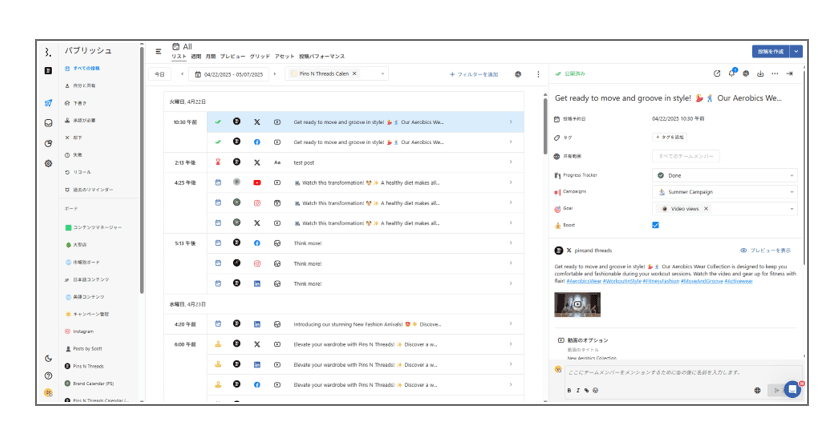This screenshot has height=432, width=831.
Task: Toggle dark mode moon icon
Action: (x=48, y=358)
